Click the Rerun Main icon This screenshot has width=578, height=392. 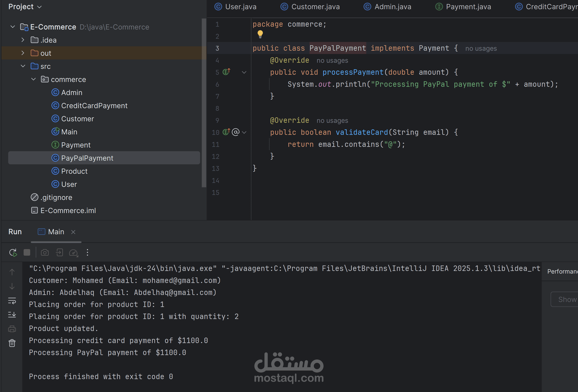(13, 253)
